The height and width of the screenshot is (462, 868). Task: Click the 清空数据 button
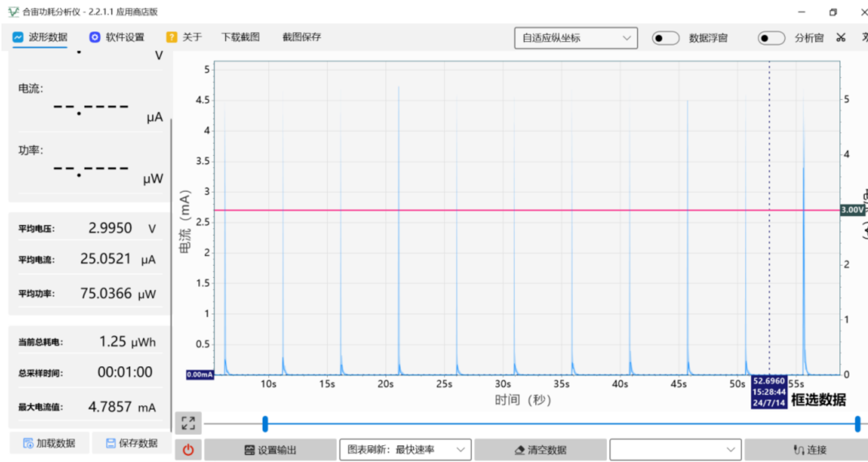(x=540, y=450)
